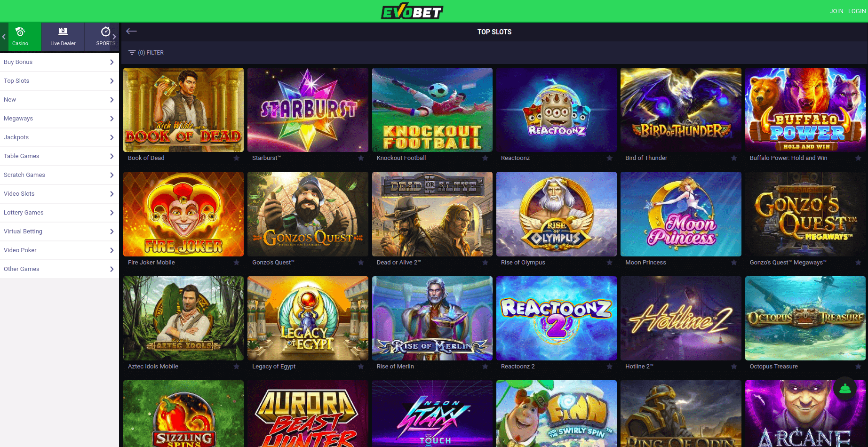Open the filter icon menu
The image size is (868, 447).
click(132, 53)
